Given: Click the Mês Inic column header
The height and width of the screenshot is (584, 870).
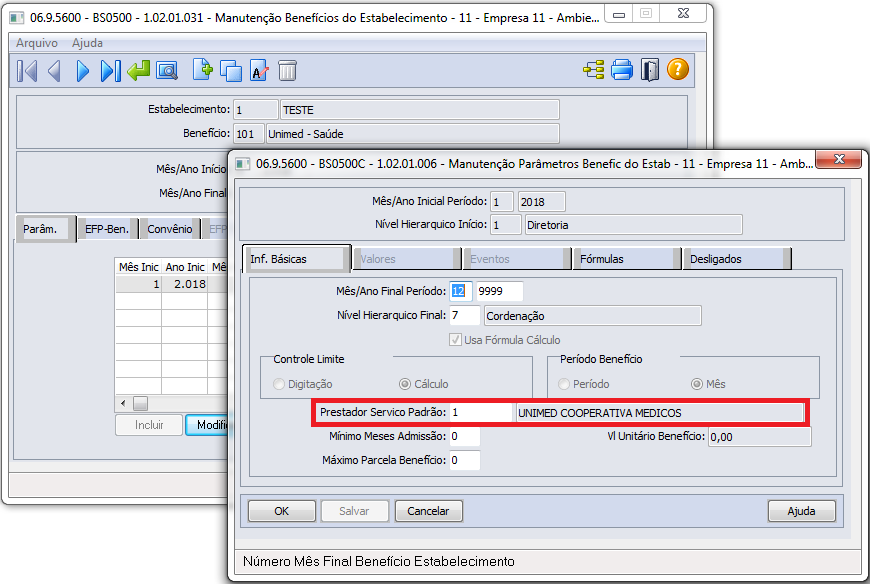Looking at the screenshot, I should click(x=139, y=267).
